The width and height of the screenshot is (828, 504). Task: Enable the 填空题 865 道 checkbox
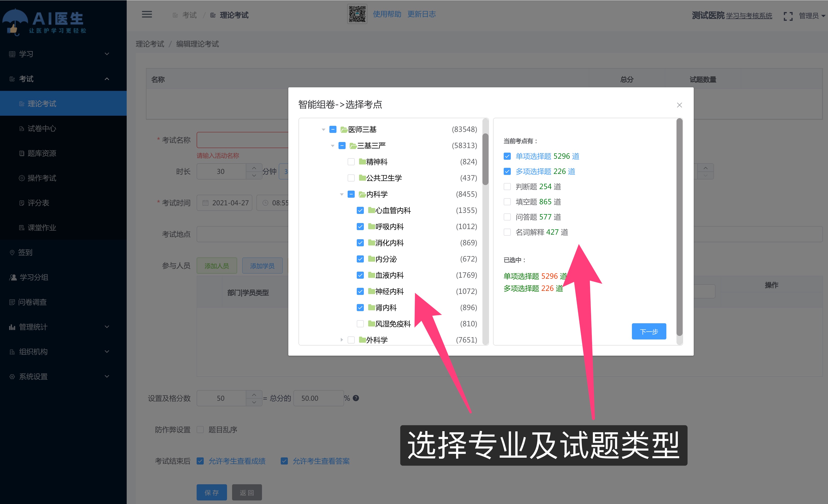[507, 201]
